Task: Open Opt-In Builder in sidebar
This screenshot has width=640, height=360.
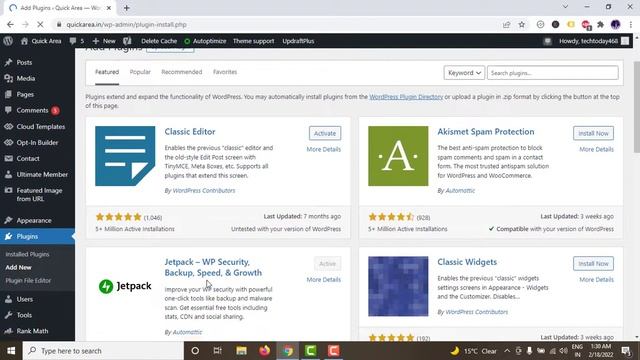Action: pyautogui.click(x=37, y=142)
